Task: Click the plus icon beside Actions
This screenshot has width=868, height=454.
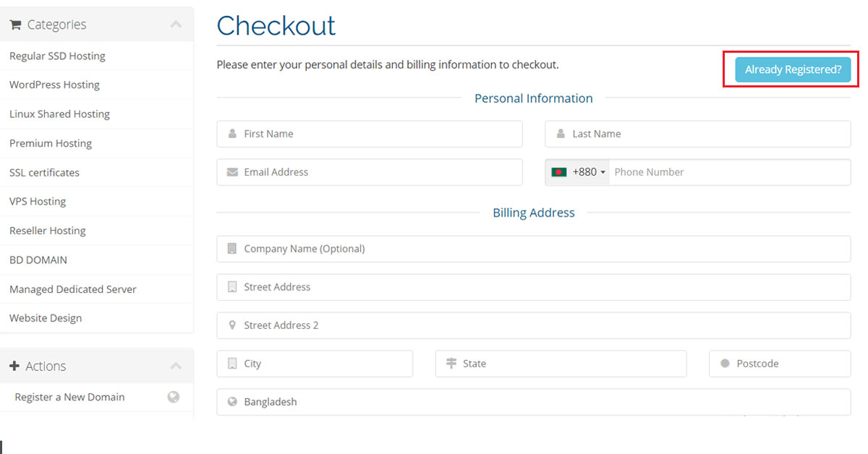Action: pos(15,366)
